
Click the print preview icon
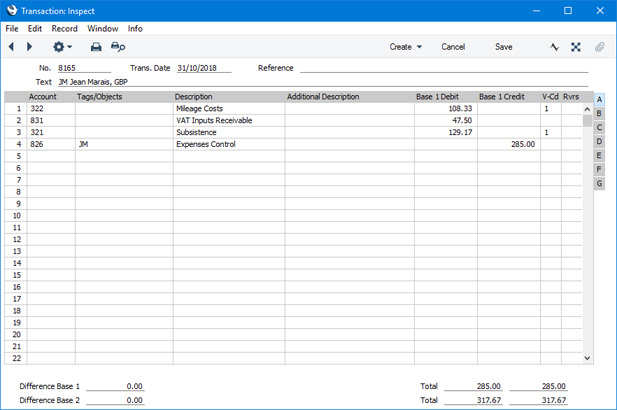[x=118, y=47]
